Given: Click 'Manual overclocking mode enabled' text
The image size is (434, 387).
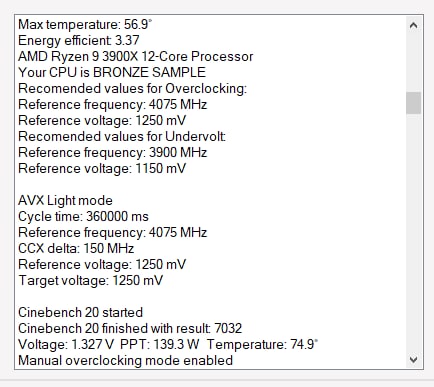Looking at the screenshot, I should pos(125,360).
